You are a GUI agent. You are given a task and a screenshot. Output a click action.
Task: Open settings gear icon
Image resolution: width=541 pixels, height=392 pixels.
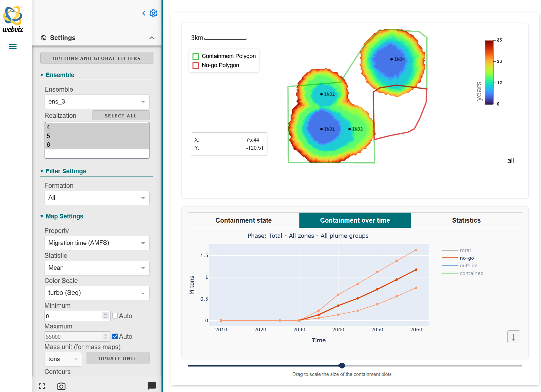[x=153, y=13]
